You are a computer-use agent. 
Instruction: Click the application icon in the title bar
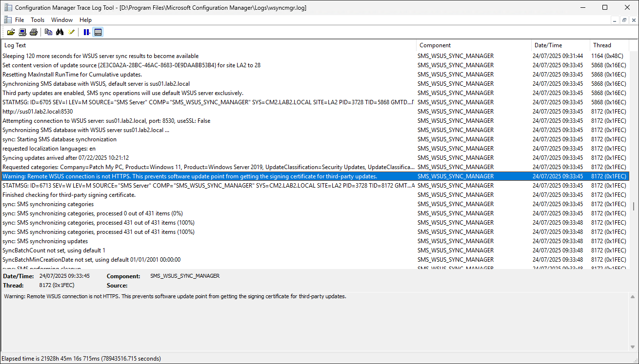[7, 7]
